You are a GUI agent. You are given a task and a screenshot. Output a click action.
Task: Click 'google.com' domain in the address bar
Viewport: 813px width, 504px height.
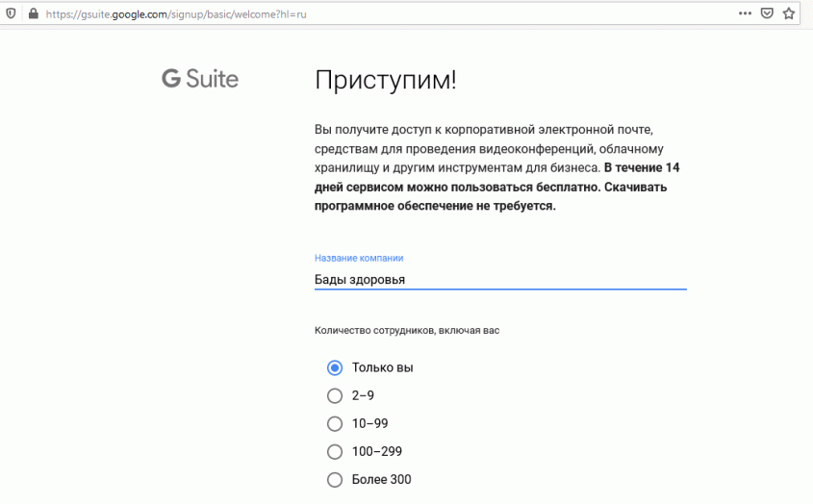pos(137,14)
